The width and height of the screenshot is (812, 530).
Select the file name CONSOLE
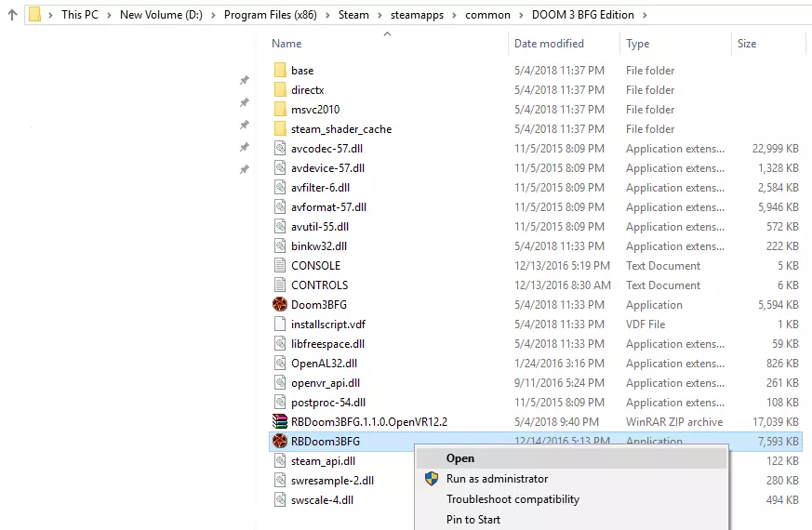click(315, 266)
